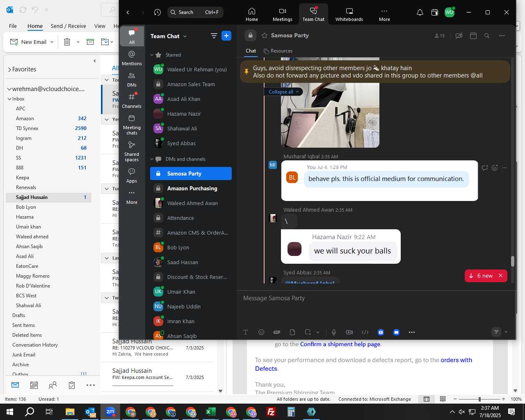Adjust the Outlook zoom slider
Screen dimensions: 525x420
click(479, 399)
